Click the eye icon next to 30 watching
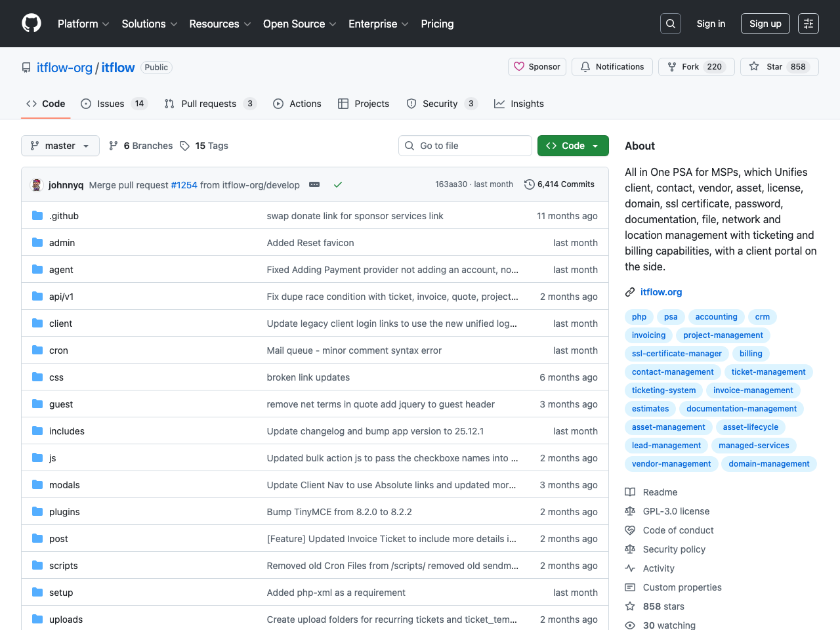This screenshot has height=630, width=840. (x=630, y=625)
